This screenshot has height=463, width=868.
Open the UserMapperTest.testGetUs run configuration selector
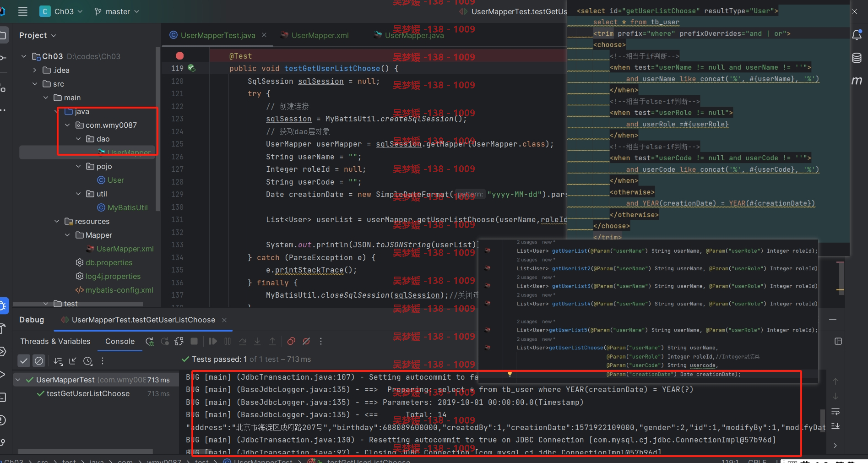(513, 11)
